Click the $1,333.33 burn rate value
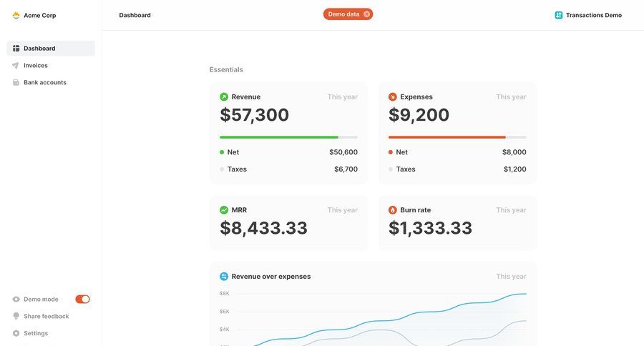The height and width of the screenshot is (346, 644). pos(430,228)
